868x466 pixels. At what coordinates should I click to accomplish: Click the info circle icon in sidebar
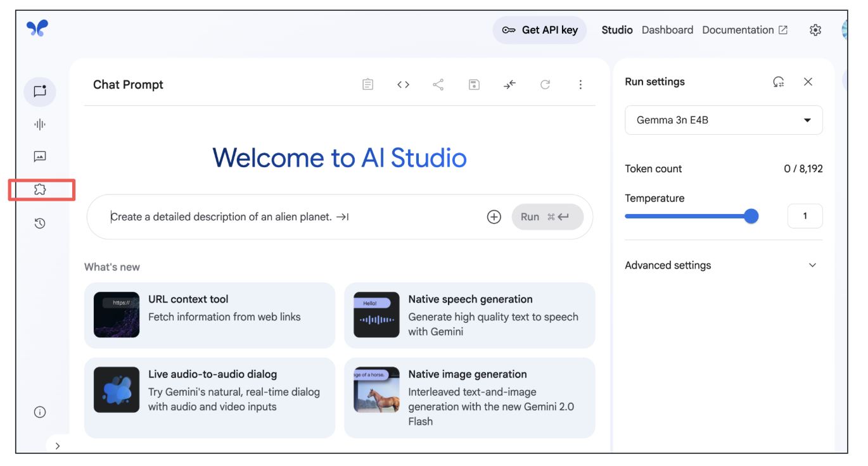point(40,412)
